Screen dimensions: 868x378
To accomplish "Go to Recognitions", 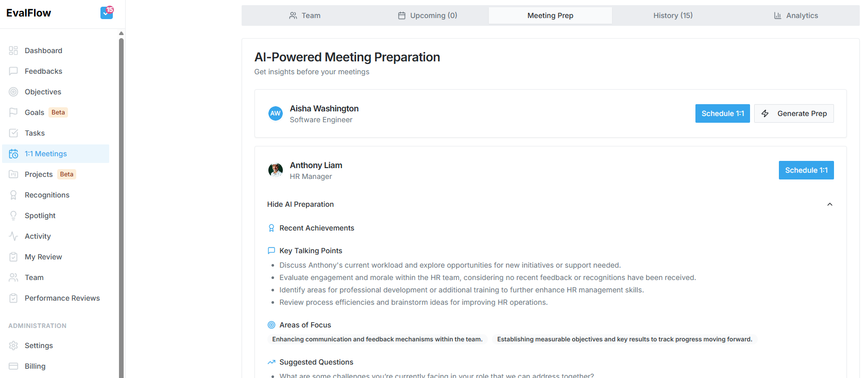I will coord(56,195).
